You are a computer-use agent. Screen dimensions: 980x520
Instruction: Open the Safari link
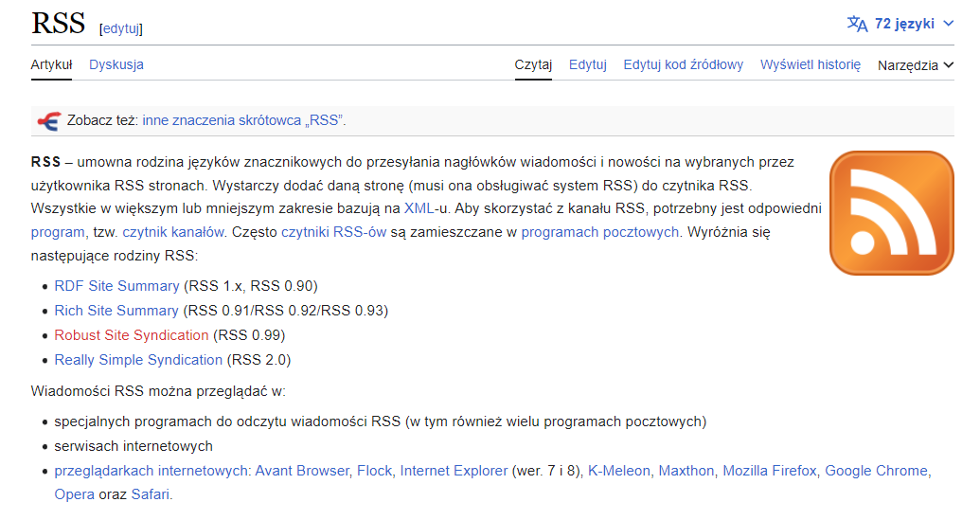pos(150,494)
